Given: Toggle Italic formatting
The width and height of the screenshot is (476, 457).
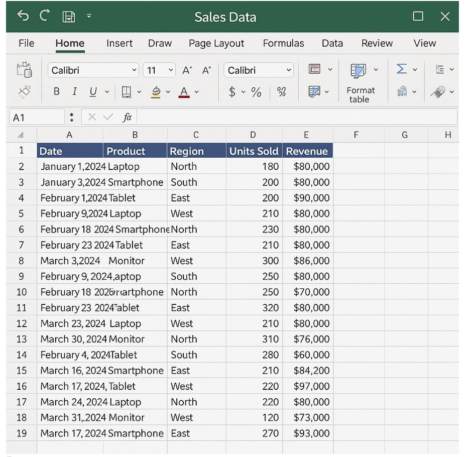Looking at the screenshot, I should (x=74, y=91).
